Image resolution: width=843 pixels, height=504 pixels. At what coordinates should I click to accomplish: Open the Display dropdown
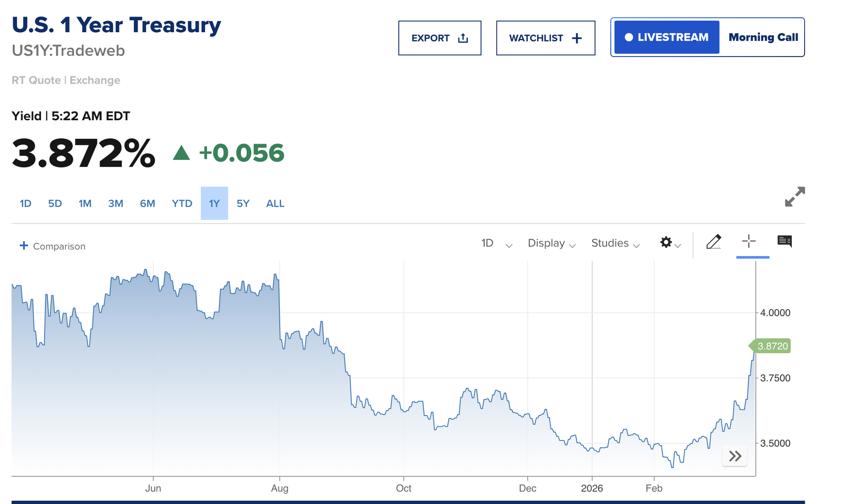551,243
